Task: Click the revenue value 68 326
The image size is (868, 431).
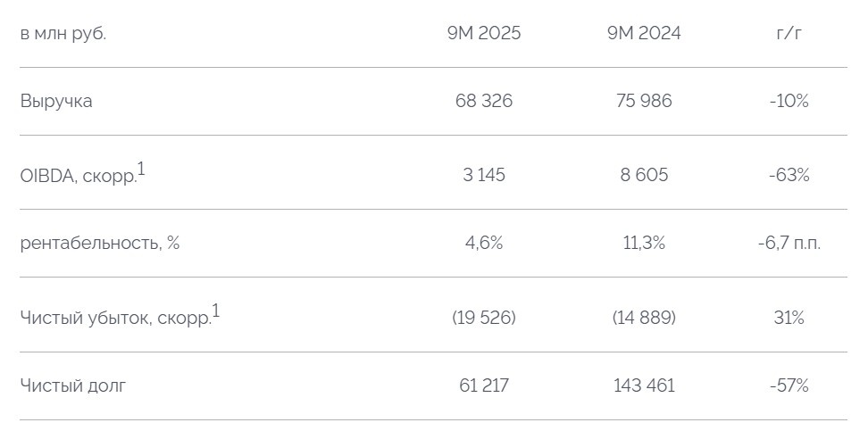Action: click(x=484, y=101)
